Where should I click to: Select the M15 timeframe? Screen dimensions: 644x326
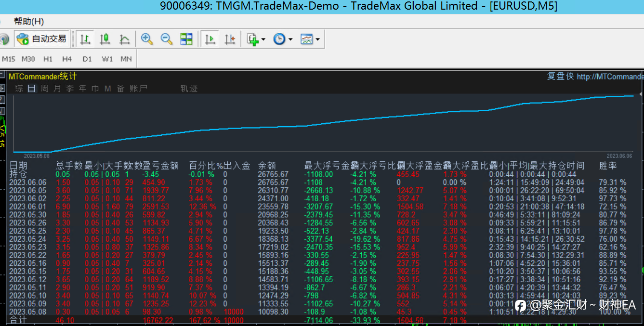(9, 59)
